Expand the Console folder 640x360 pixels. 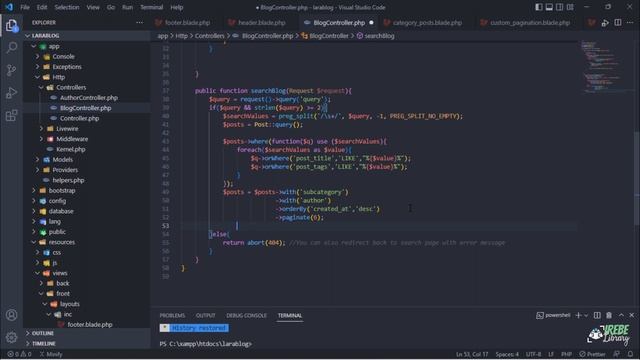[87, 56]
